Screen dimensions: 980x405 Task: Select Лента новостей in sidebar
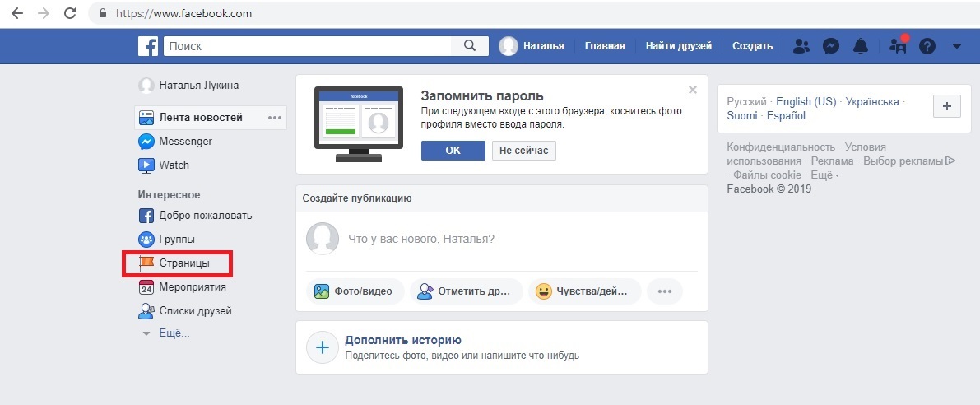[x=201, y=118]
